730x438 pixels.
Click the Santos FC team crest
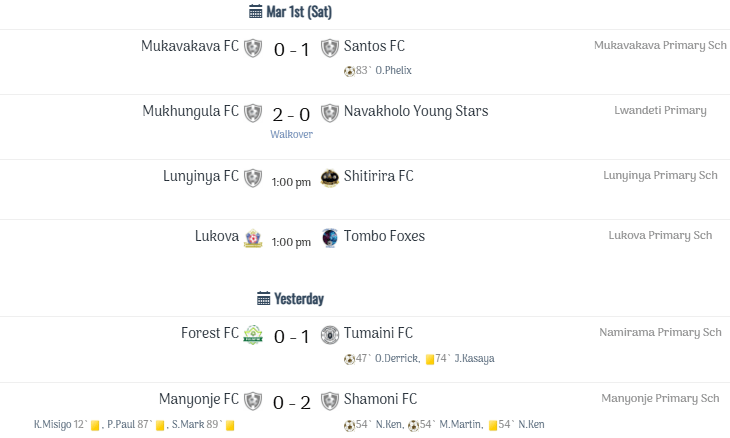click(330, 47)
